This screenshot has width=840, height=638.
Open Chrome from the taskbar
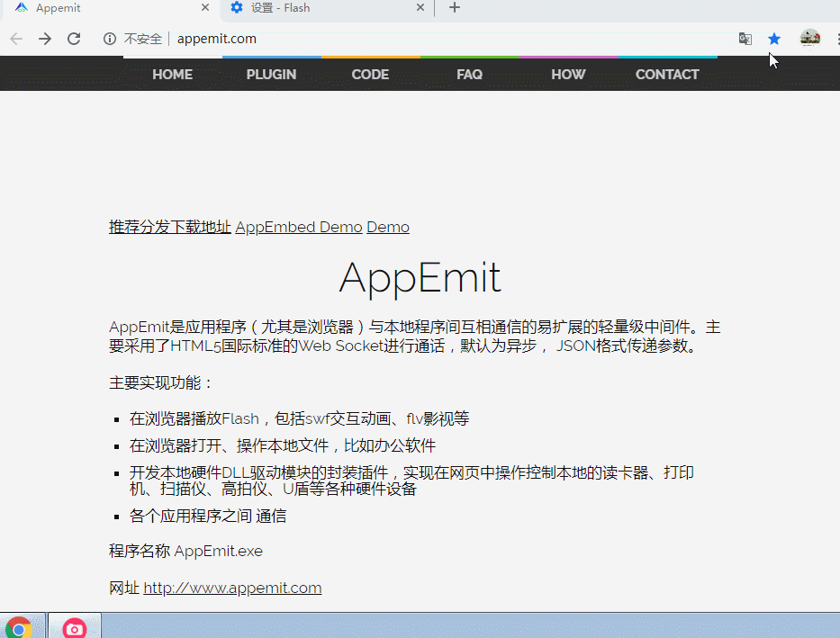(19, 627)
